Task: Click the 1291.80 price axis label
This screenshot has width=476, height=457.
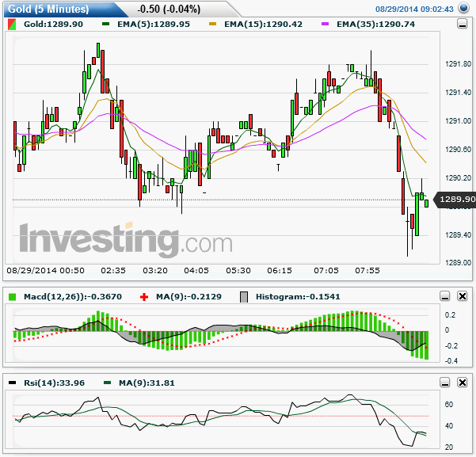Action: (x=458, y=64)
